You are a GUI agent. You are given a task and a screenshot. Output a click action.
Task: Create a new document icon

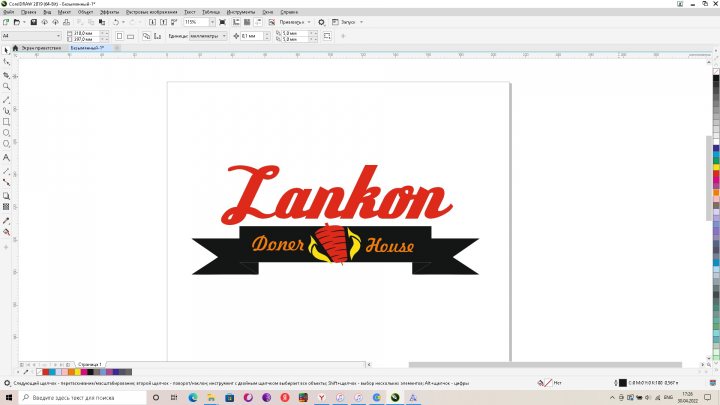[6, 22]
